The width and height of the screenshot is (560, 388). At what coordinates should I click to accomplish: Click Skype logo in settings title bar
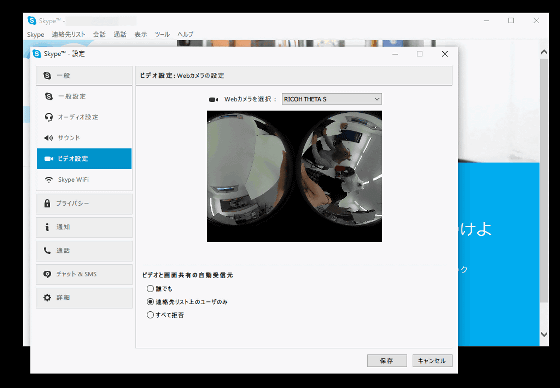(36, 54)
